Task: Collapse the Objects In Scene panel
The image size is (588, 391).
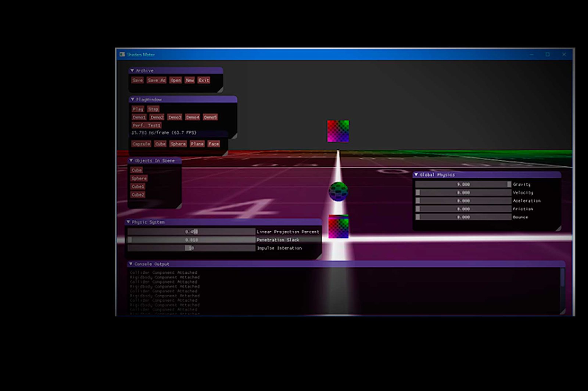Action: pyautogui.click(x=131, y=161)
